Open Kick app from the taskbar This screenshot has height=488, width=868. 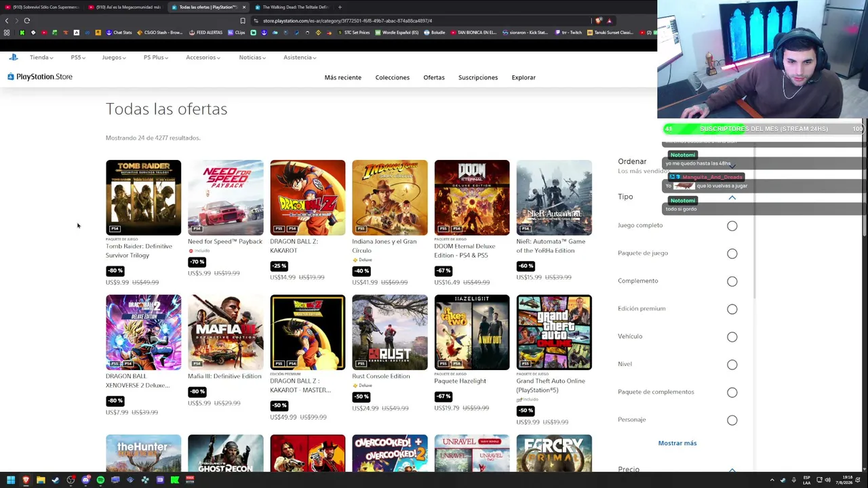tap(175, 480)
